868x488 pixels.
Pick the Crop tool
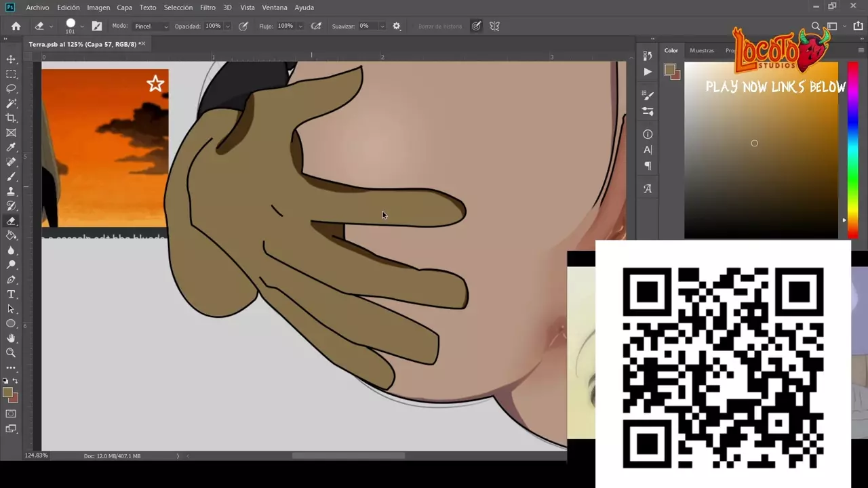11,119
